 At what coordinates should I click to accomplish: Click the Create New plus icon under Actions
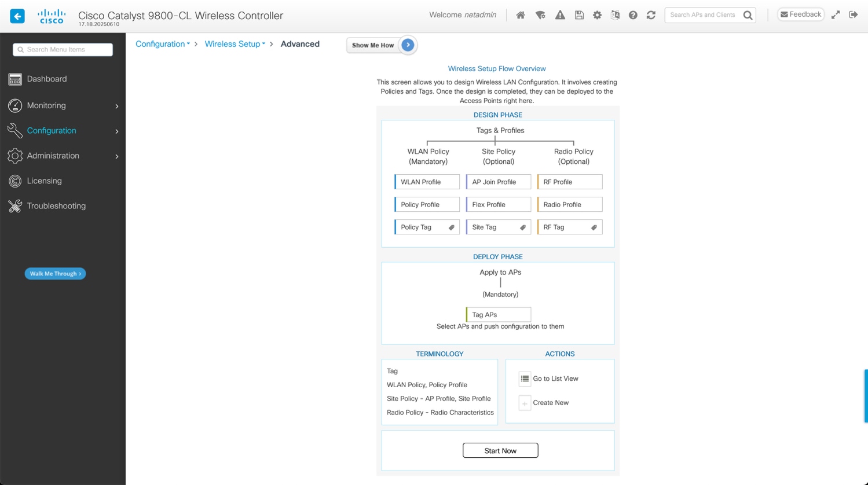point(524,402)
